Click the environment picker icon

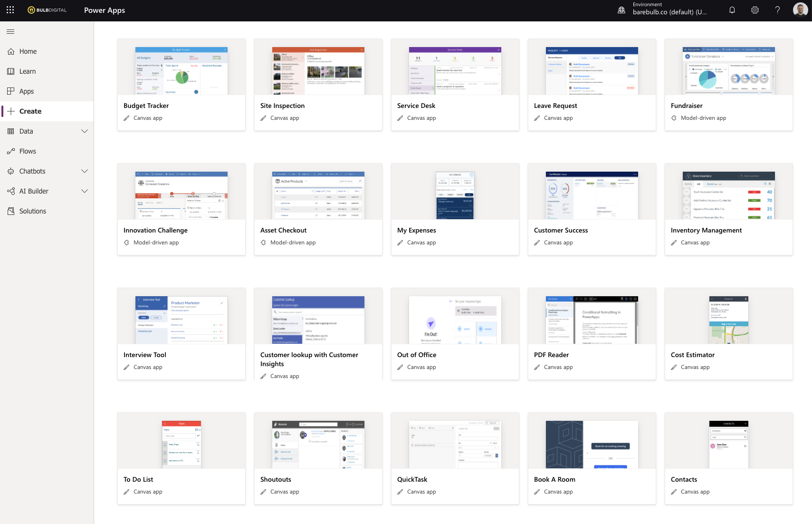point(621,10)
